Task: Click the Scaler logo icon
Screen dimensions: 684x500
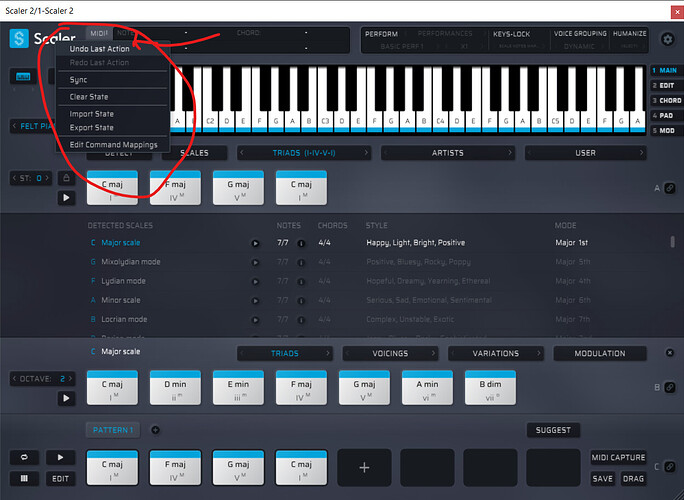Action: point(19,38)
